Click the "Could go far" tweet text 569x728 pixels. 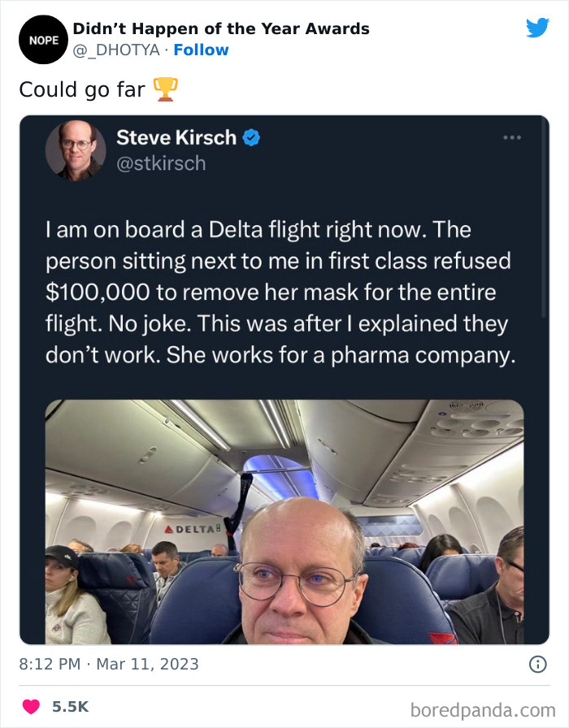coord(82,89)
